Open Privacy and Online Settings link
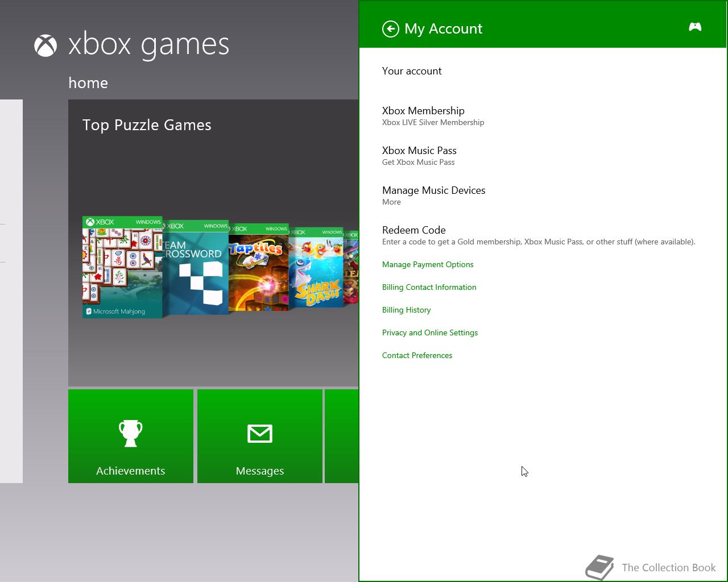The height and width of the screenshot is (582, 728). click(430, 332)
